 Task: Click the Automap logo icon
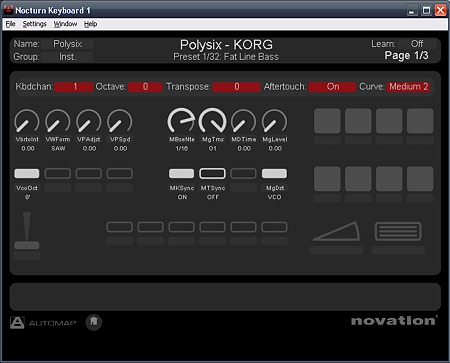(17, 322)
